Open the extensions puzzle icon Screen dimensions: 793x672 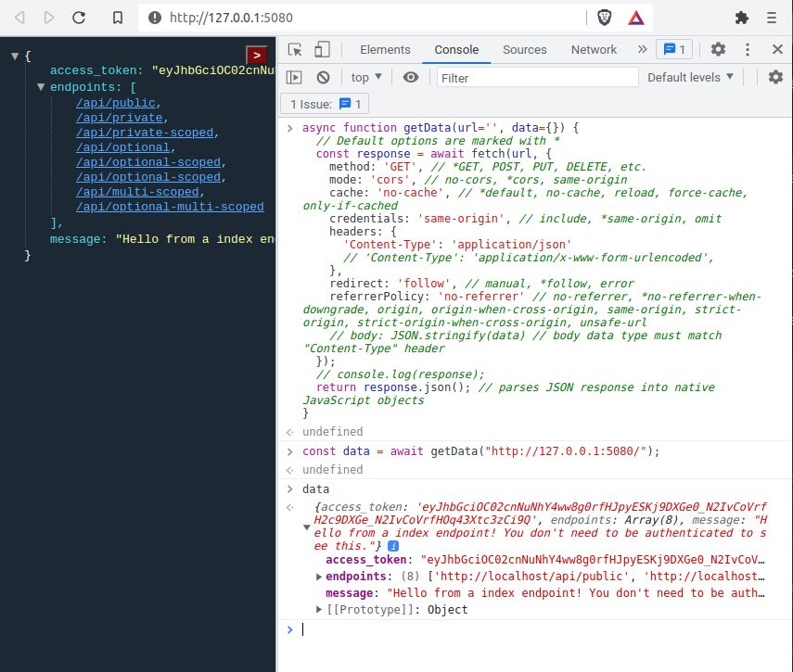pyautogui.click(x=741, y=19)
